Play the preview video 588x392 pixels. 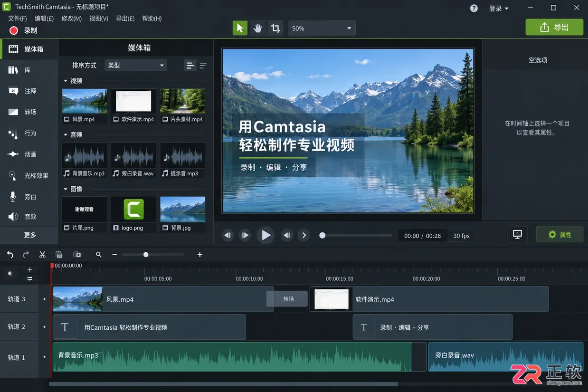pyautogui.click(x=266, y=235)
